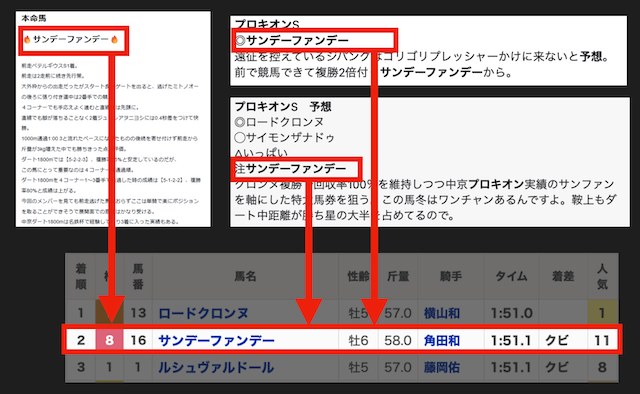The height and width of the screenshot is (394, 640).
Task: Click time 1:51.1 in サンデーファンデー row
Action: point(511,340)
